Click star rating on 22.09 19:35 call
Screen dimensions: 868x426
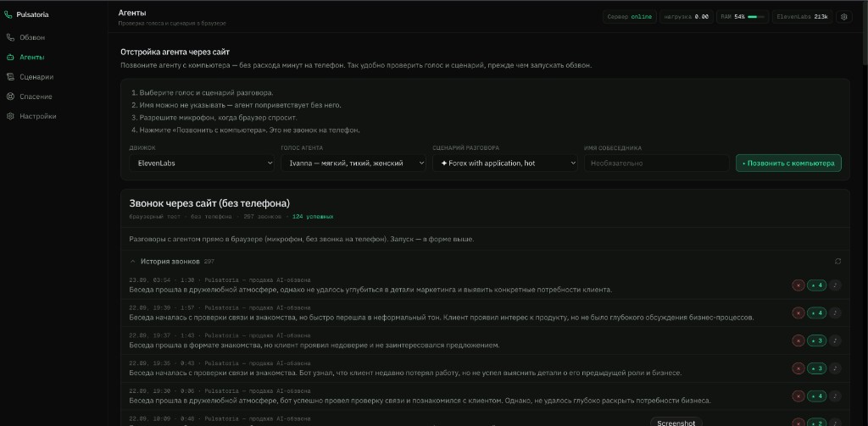click(x=816, y=368)
